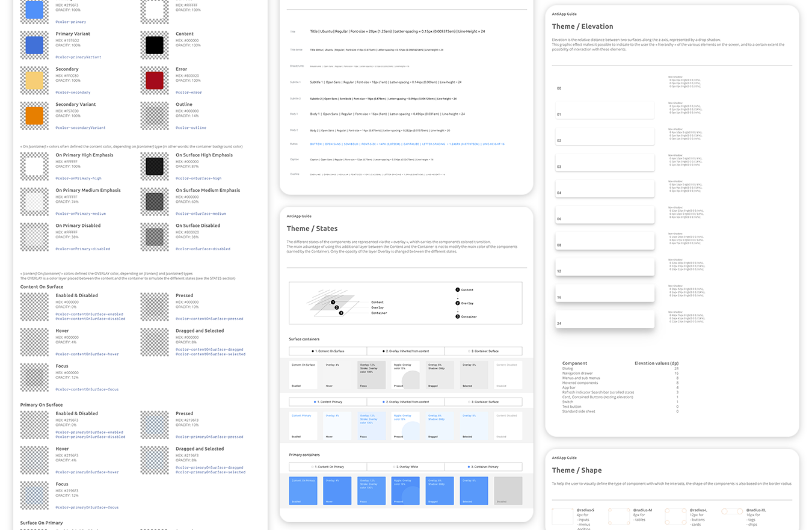
Task: Click the blue BUTTON typography specification text
Action: click(x=407, y=144)
